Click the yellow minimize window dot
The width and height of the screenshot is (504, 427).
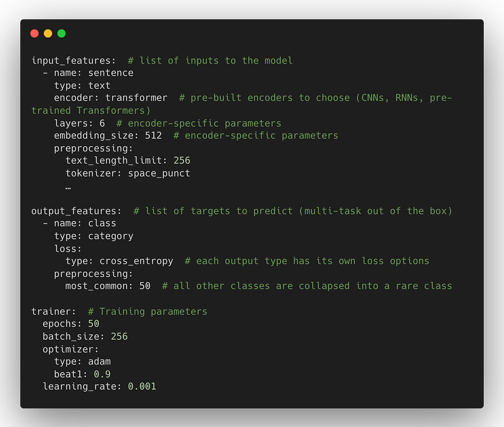(48, 34)
